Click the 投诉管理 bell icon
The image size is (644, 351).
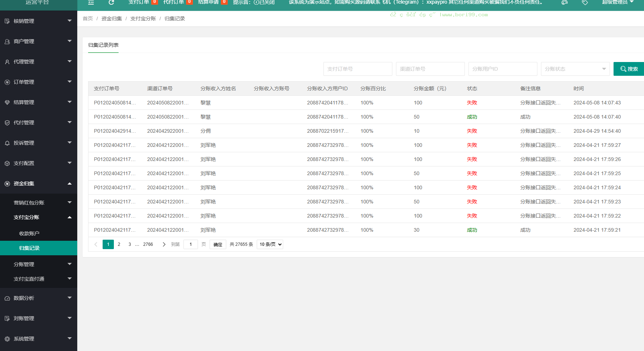7,143
